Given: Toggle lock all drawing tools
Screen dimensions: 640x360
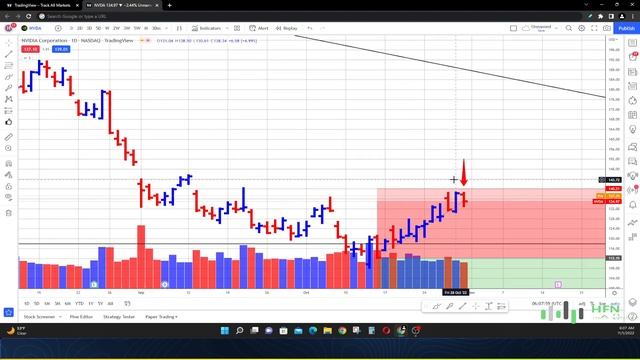Looking at the screenshot, I should [9, 187].
